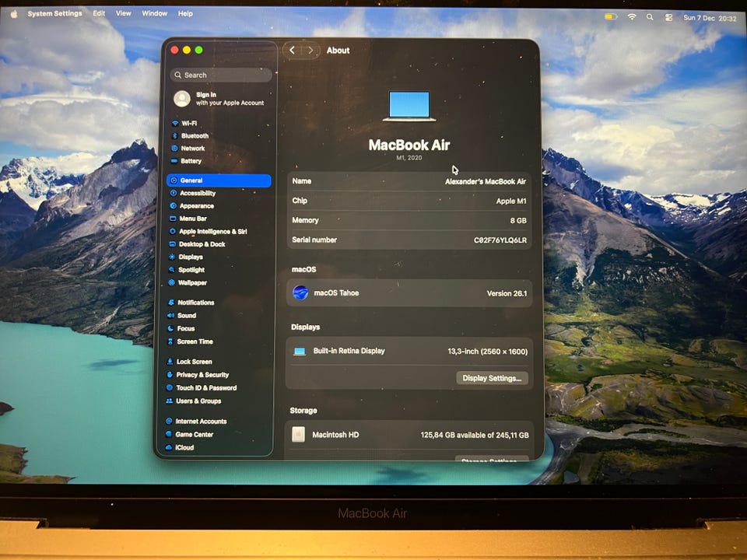Click the MacBook Air laptop image

[409, 106]
